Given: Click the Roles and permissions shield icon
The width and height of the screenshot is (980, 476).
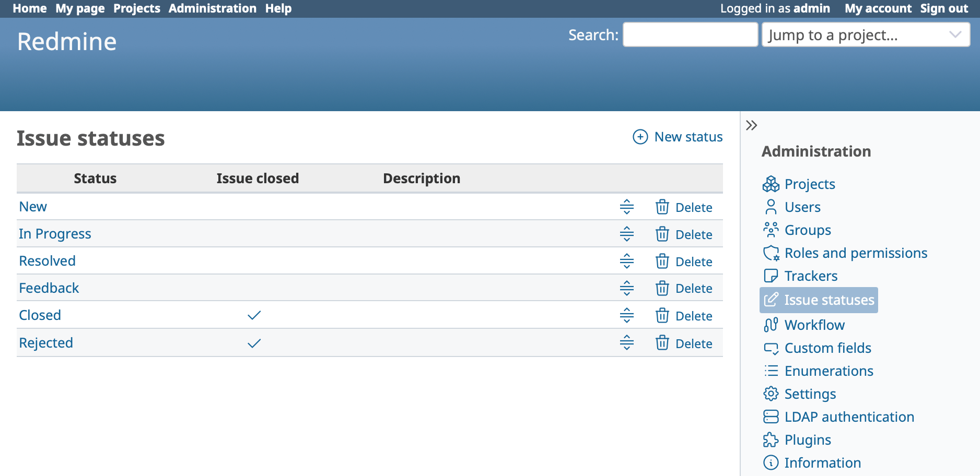Looking at the screenshot, I should (x=771, y=253).
